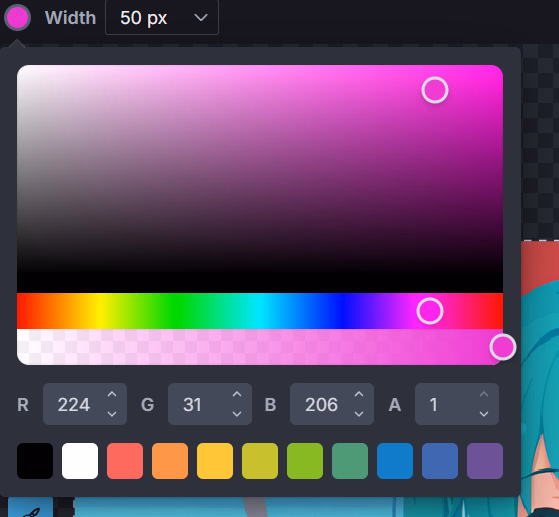
Task: Click the G value input field showing 31
Action: click(210, 404)
